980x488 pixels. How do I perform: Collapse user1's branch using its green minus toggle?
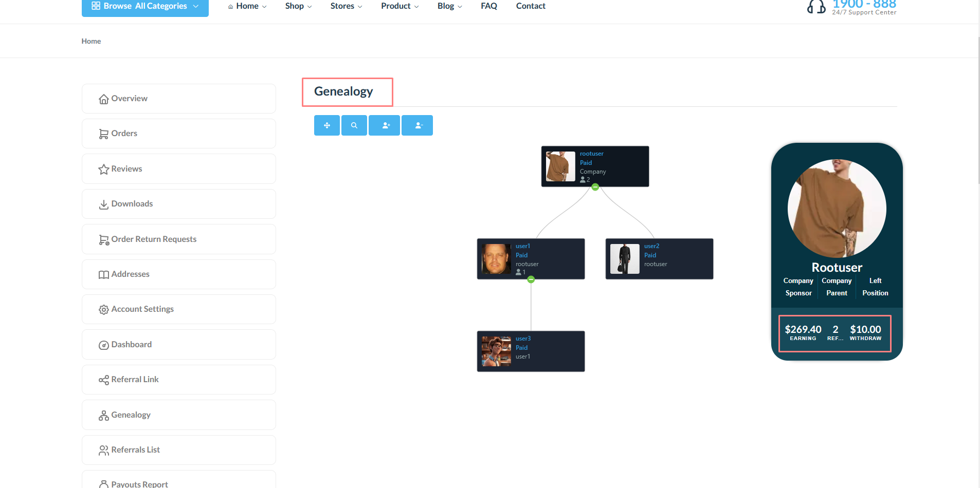(531, 279)
